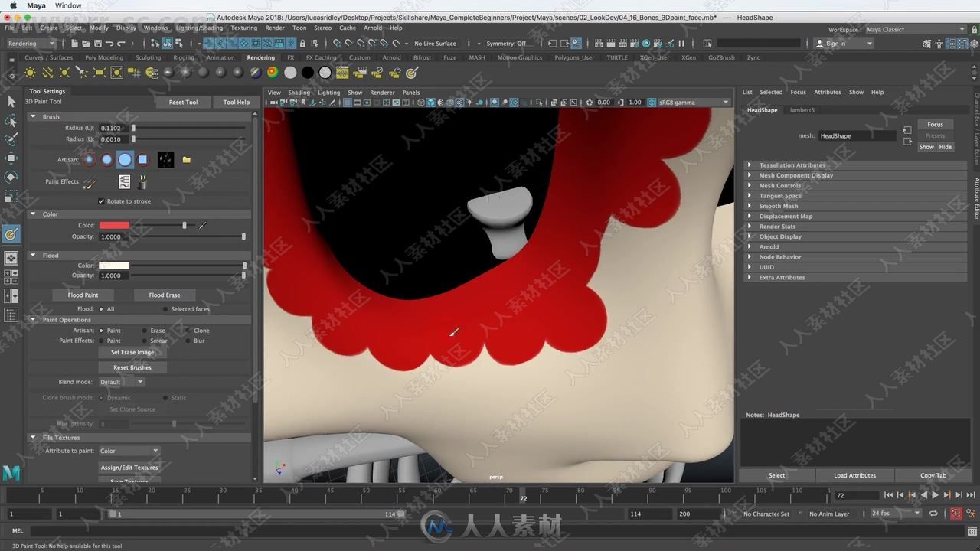Image resolution: width=980 pixels, height=551 pixels.
Task: Open the Lighting/Shading menu
Action: click(x=200, y=28)
